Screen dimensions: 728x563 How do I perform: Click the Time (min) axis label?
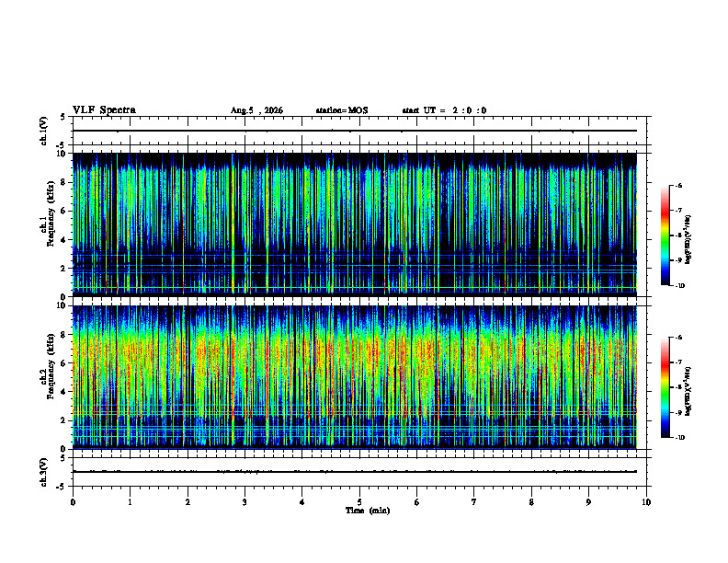click(368, 511)
